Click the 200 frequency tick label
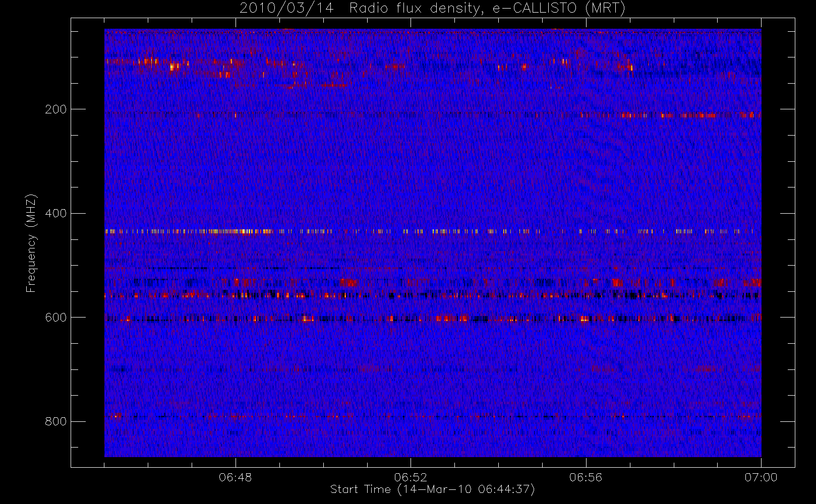816x504 pixels. click(55, 109)
